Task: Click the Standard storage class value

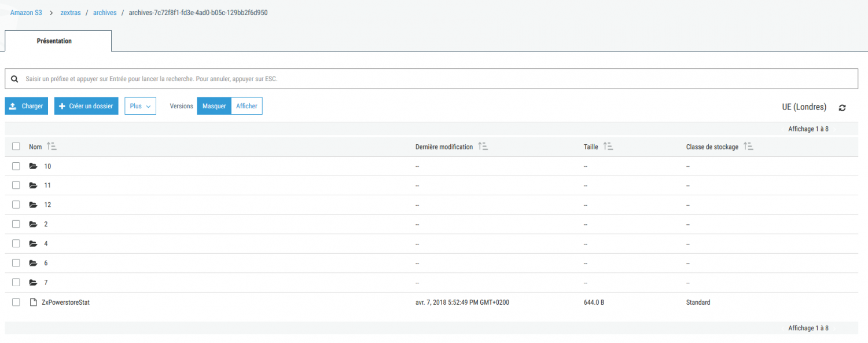Action: [x=698, y=302]
